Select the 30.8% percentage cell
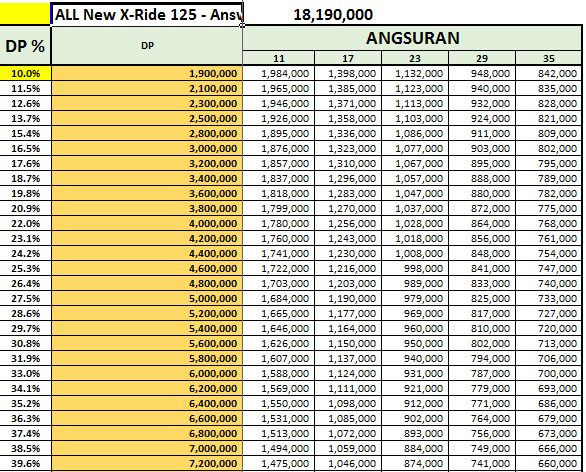Image resolution: width=586 pixels, height=472 pixels. pyautogui.click(x=25, y=343)
